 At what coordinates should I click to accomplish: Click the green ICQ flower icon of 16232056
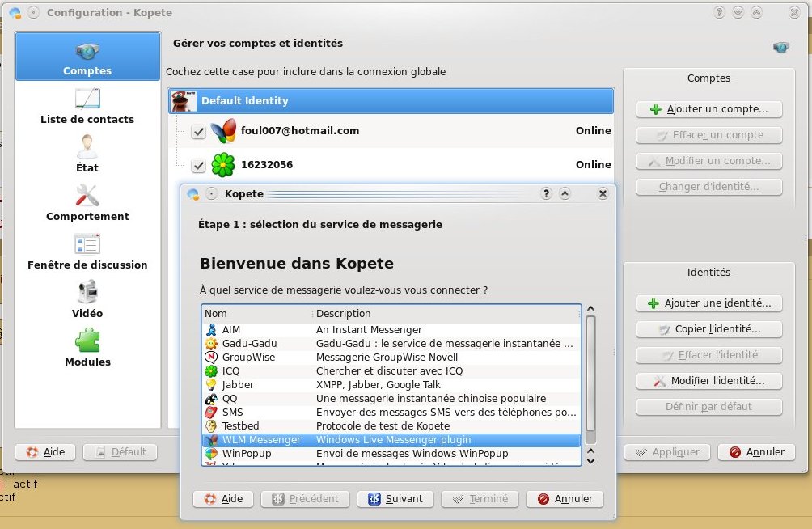tap(223, 165)
